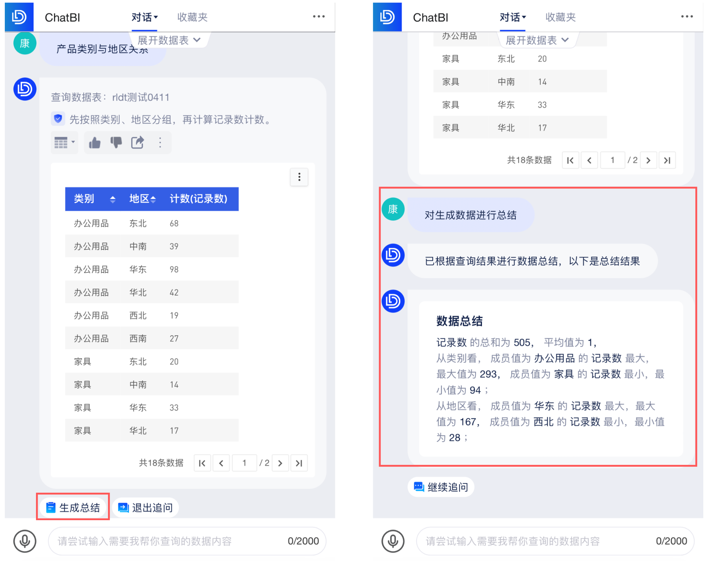Click the 生成总结 button
Viewport: 728px width, 561px height.
pos(73,507)
